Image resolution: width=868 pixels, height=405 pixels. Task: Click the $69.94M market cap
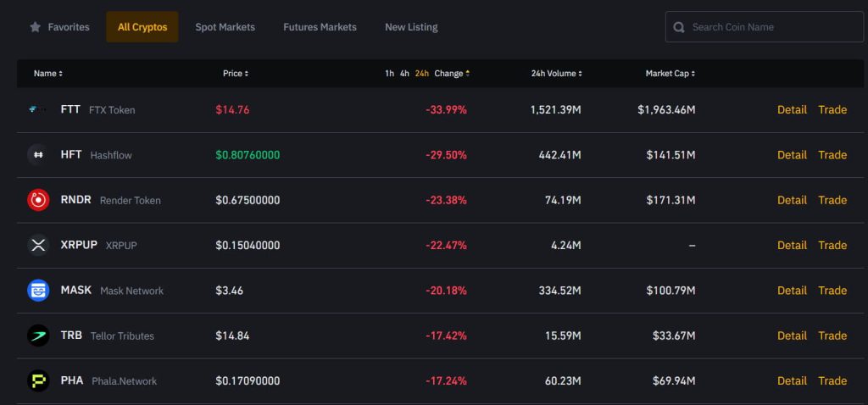tap(674, 380)
